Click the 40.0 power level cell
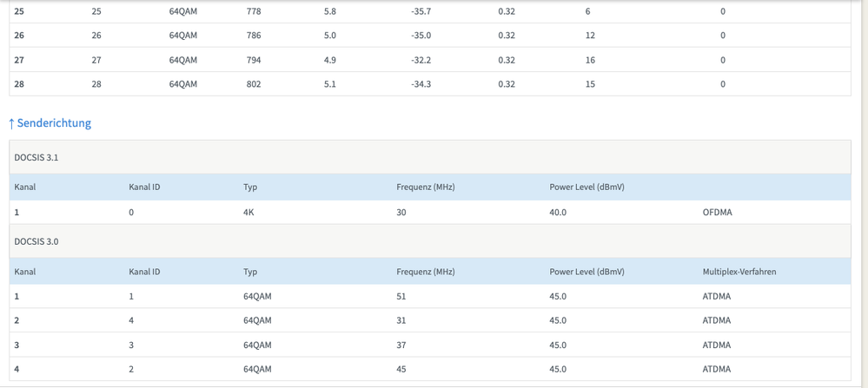 [x=558, y=213]
